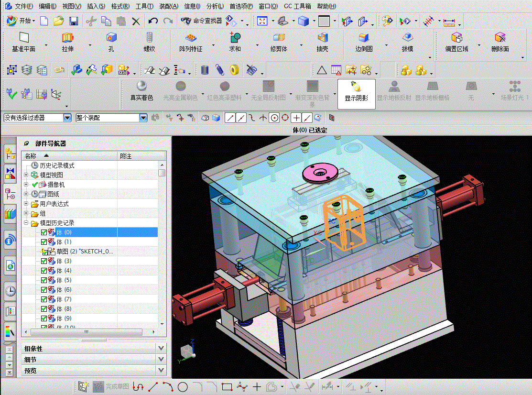Click the Offset Region (偏置区域) tool
Screen dimensions: 532x395
tap(456, 42)
